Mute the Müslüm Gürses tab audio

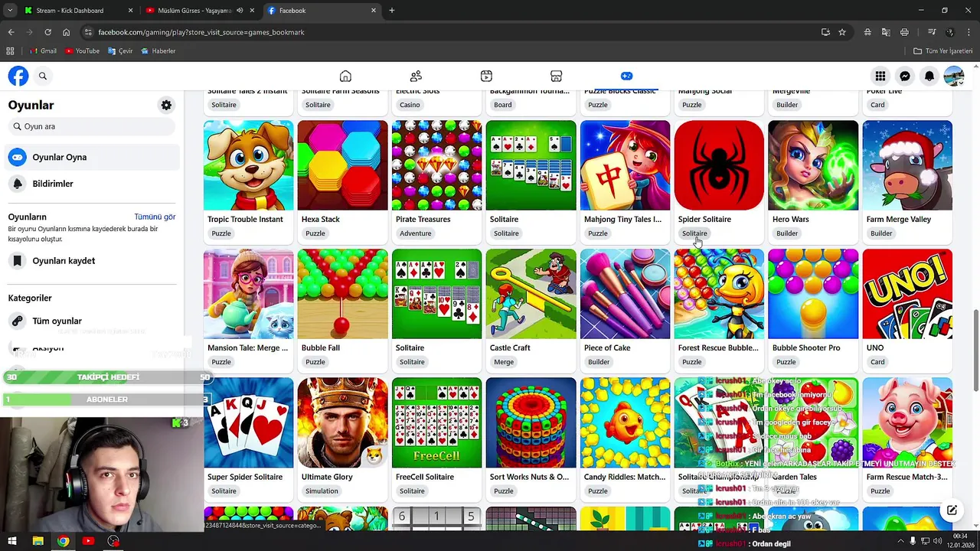coord(240,11)
